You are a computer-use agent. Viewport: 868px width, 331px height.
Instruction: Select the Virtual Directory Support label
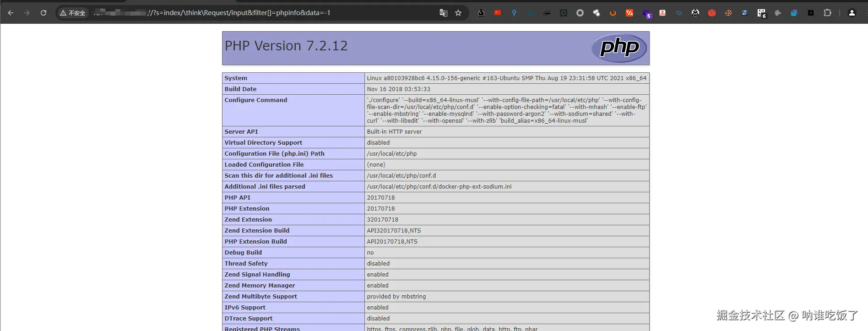[x=263, y=143]
